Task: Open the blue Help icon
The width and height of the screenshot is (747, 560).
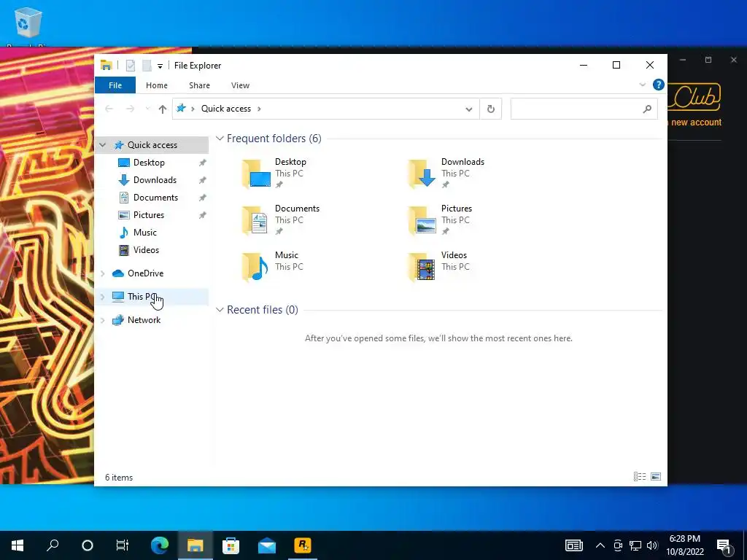Action: pos(659,85)
